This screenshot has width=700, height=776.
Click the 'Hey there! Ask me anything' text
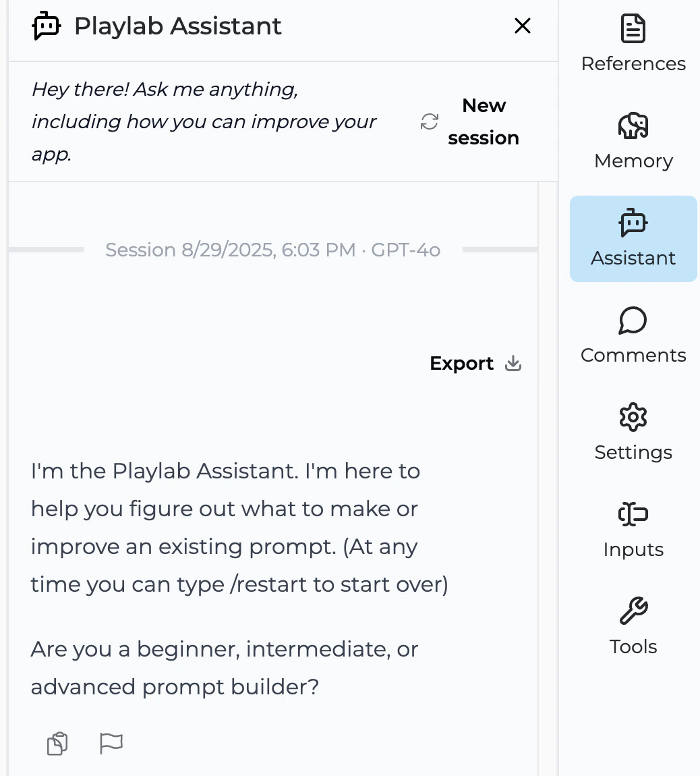tap(203, 121)
